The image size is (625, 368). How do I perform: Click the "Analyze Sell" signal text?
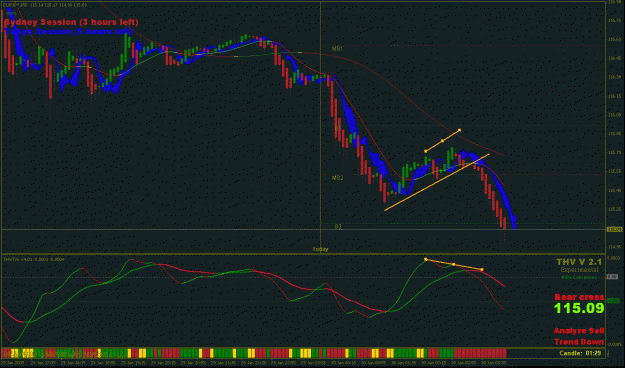click(x=579, y=331)
